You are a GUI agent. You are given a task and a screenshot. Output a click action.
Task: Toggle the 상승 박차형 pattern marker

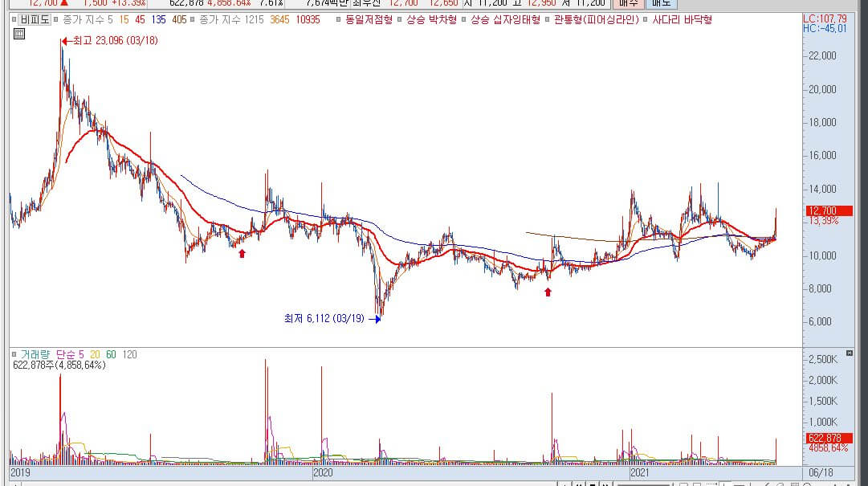click(x=399, y=20)
